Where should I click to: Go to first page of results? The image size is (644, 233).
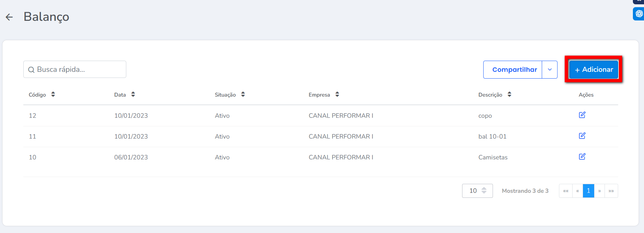click(x=566, y=191)
